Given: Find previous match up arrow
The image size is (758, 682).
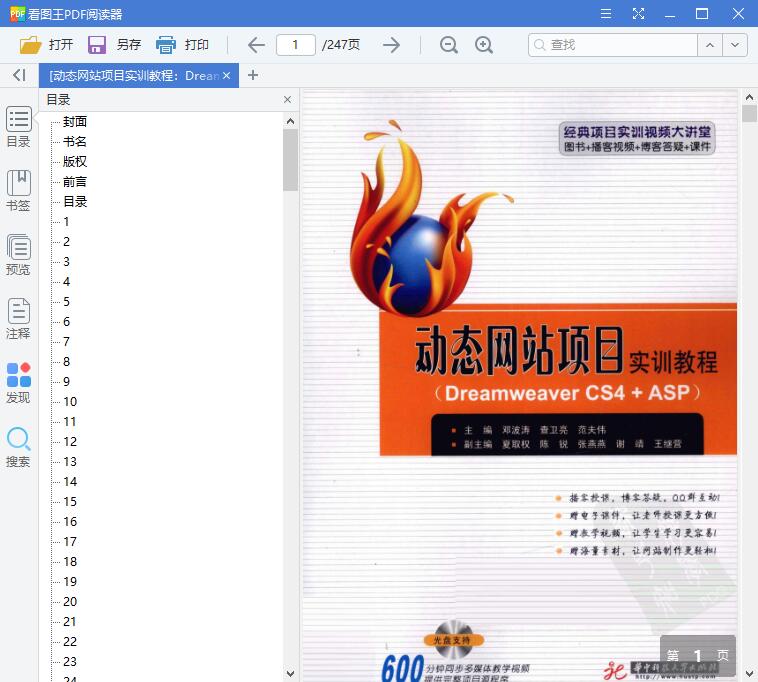Looking at the screenshot, I should [x=710, y=45].
